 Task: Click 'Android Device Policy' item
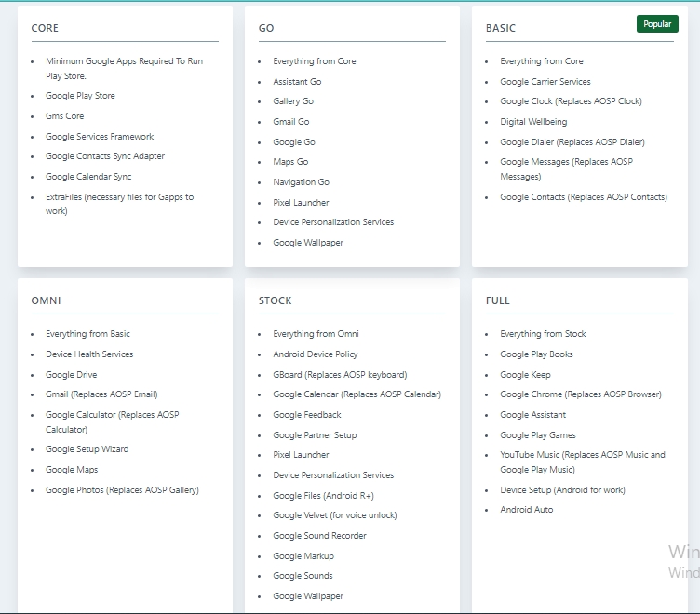coord(316,354)
